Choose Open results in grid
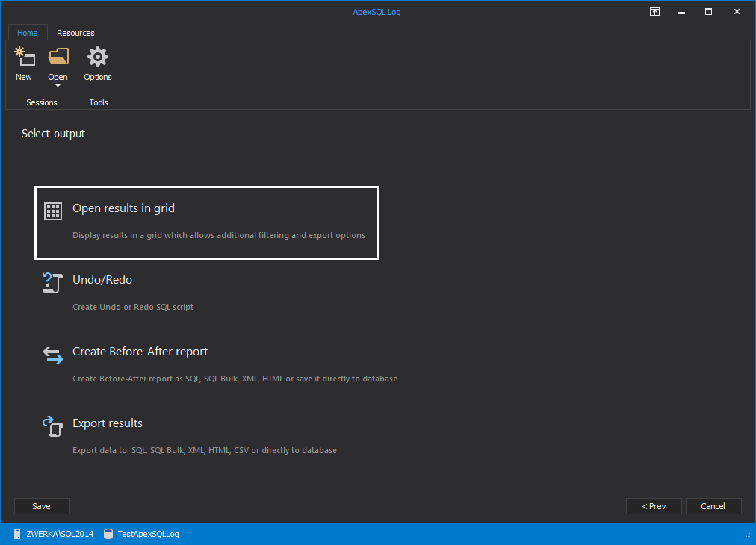This screenshot has height=545, width=756. click(x=123, y=208)
